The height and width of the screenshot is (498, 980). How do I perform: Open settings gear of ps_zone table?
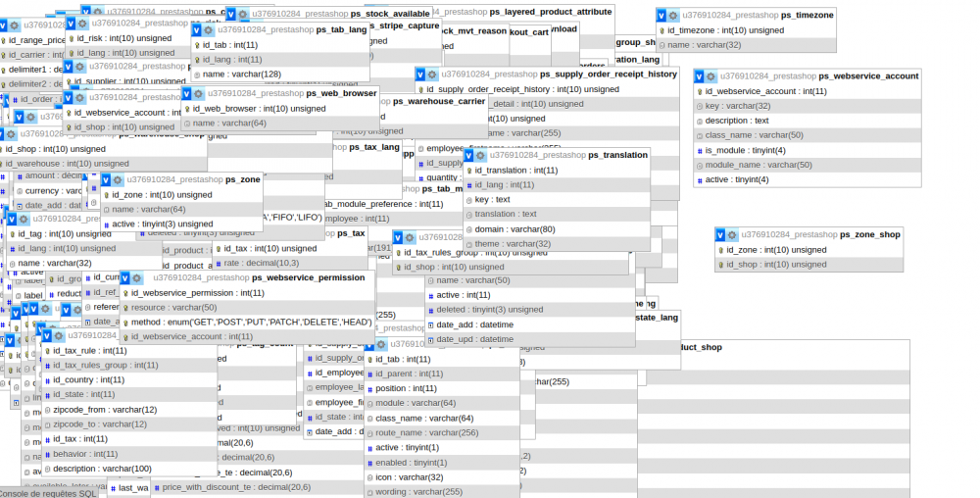(117, 180)
